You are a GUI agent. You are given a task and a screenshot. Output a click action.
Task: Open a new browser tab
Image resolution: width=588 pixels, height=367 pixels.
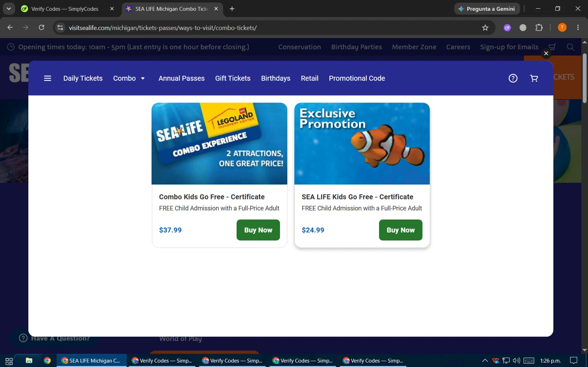[x=232, y=9]
